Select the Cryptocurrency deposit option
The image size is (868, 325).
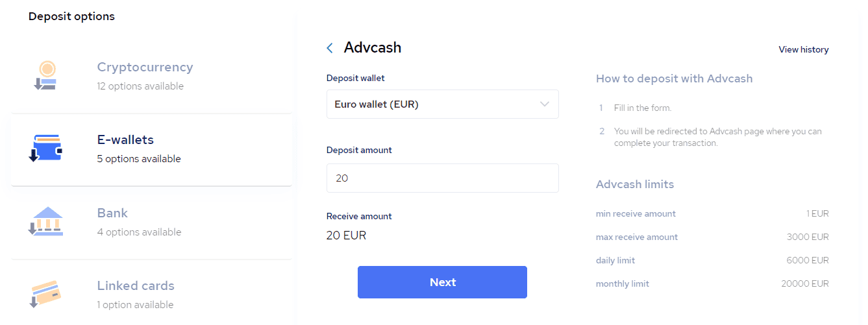[151, 75]
